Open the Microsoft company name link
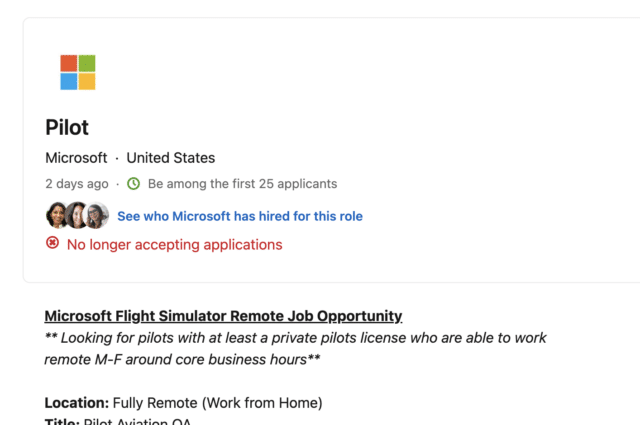 [x=76, y=158]
